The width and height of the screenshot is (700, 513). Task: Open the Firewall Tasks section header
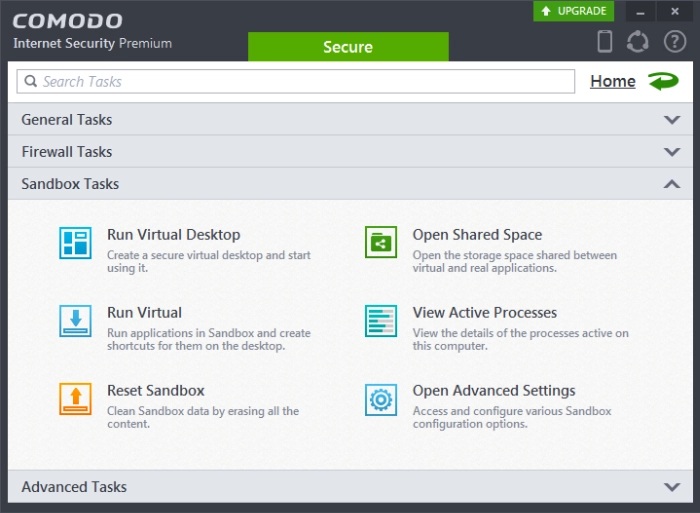click(350, 151)
